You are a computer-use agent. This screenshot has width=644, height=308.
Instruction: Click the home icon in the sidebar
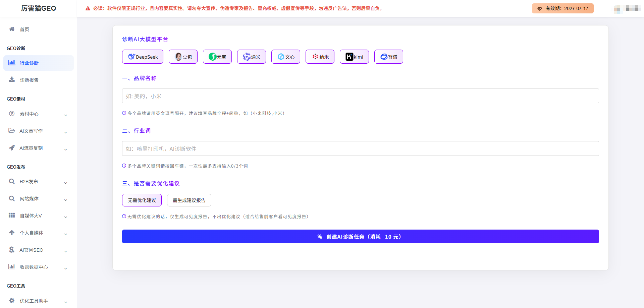(12, 29)
